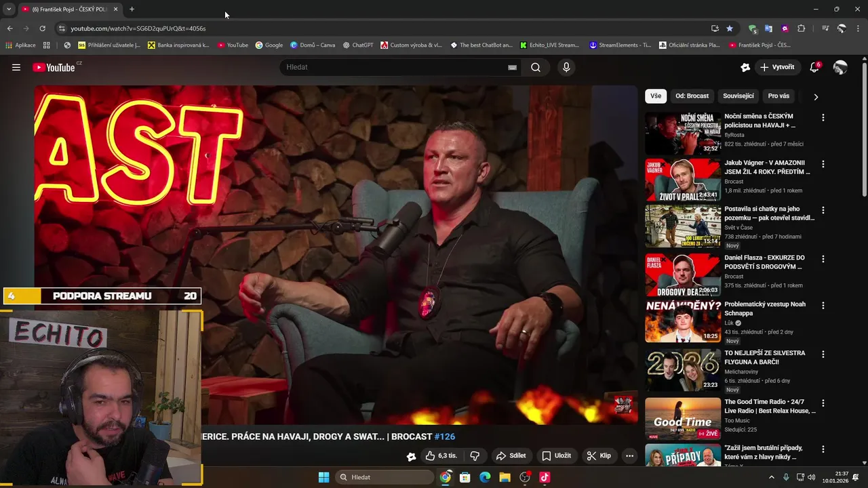
Task: Open TikTok from the taskbar
Action: point(545,477)
